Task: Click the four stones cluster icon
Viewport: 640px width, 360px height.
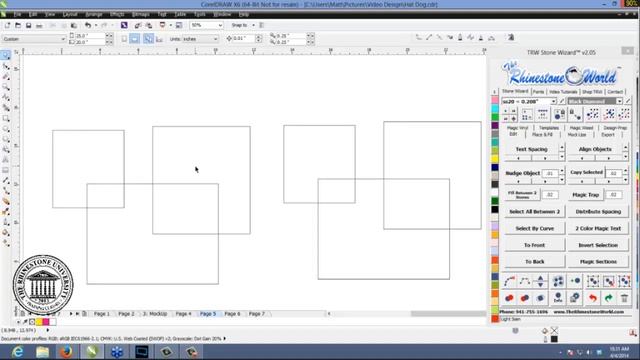Action: (558, 281)
